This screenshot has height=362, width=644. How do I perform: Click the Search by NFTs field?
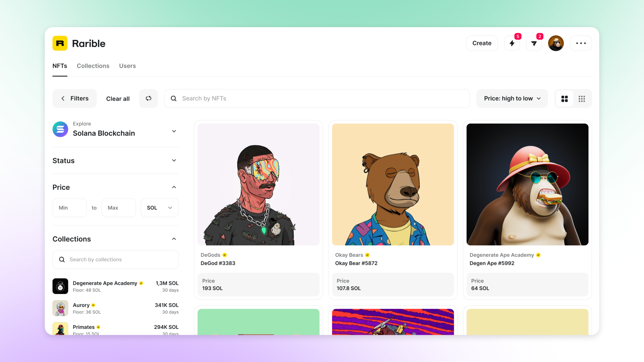click(x=317, y=99)
